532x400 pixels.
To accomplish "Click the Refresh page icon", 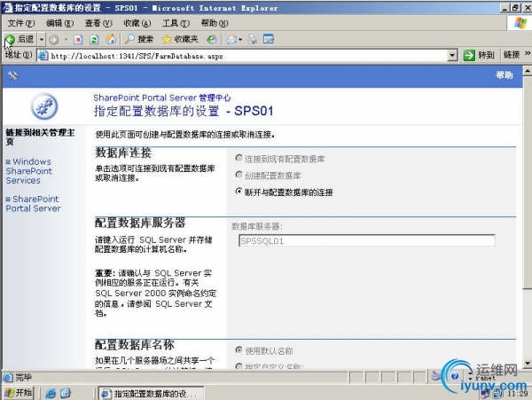I will pyautogui.click(x=94, y=40).
